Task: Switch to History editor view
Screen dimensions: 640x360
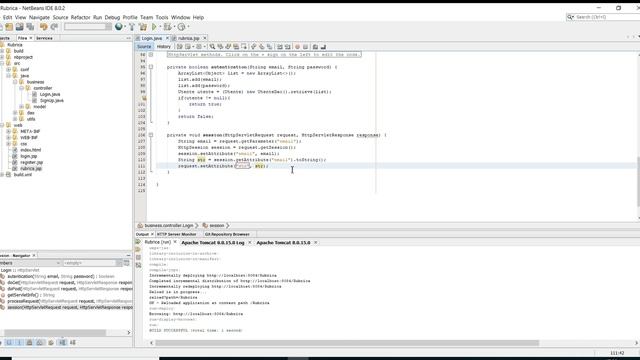Action: [164, 47]
